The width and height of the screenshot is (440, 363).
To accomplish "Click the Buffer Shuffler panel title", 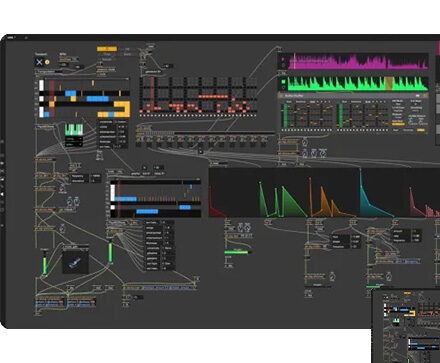I will pyautogui.click(x=293, y=96).
